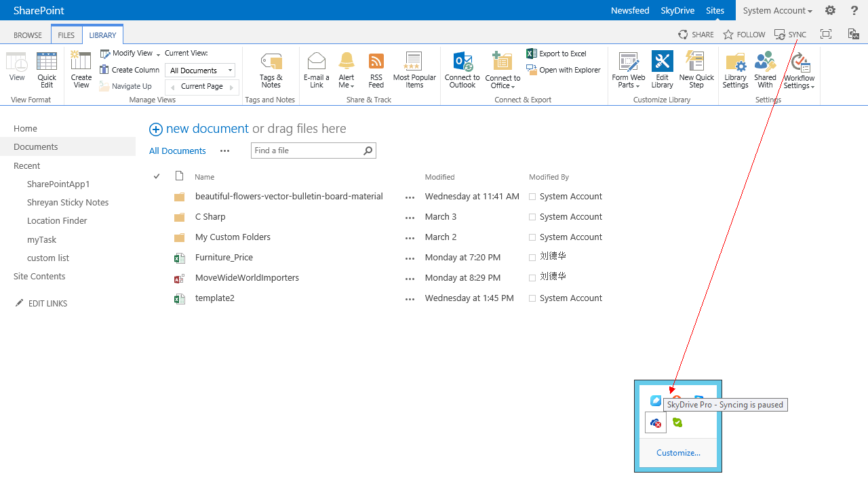Switch to Quick Edit view
This screenshot has height=478, width=868.
tap(47, 70)
